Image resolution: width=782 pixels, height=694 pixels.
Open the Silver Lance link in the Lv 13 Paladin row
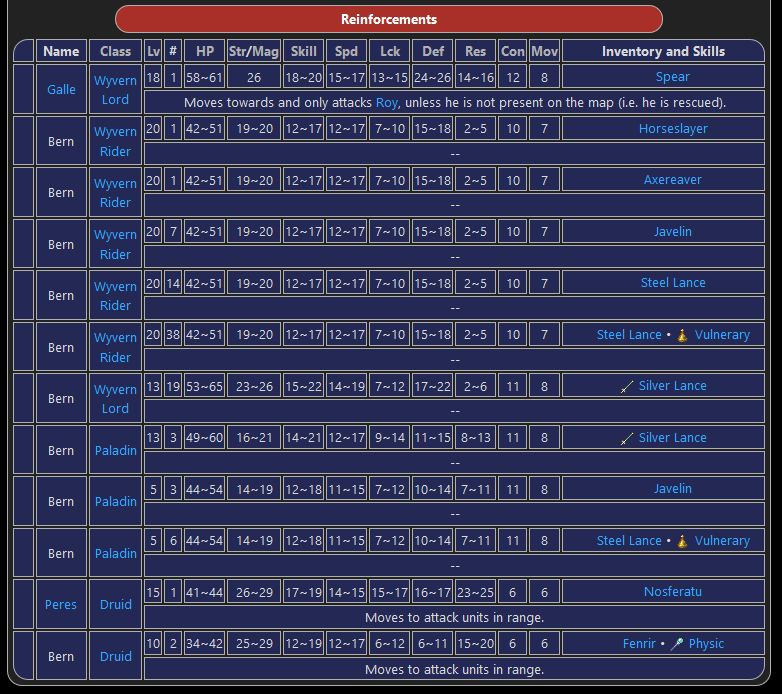[x=672, y=438]
